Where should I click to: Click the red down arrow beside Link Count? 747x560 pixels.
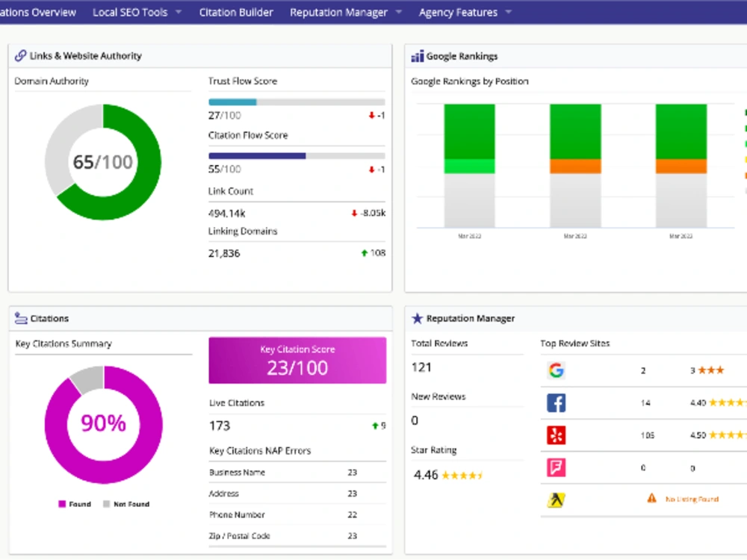tap(354, 213)
